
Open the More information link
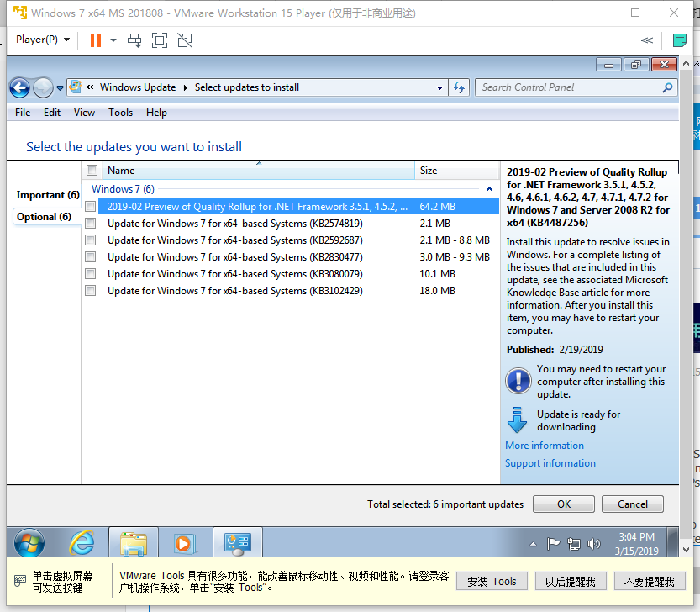(545, 446)
